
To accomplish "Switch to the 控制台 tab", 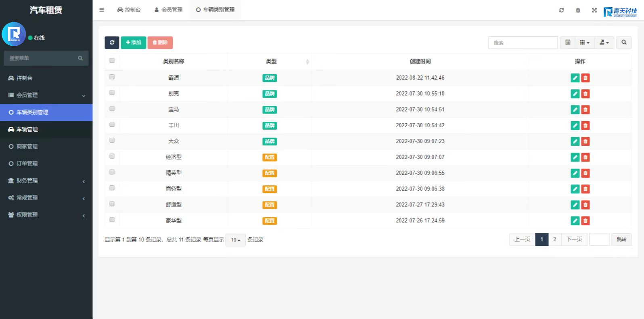I will (x=129, y=10).
